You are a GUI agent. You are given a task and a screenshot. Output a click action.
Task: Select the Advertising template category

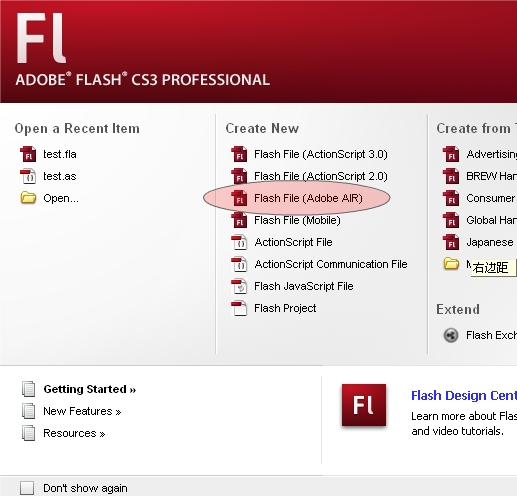point(491,154)
